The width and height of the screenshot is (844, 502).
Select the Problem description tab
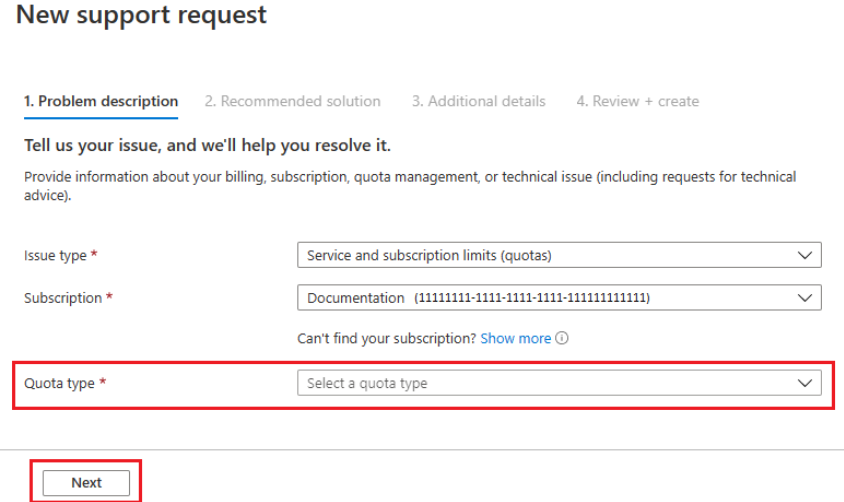click(101, 101)
